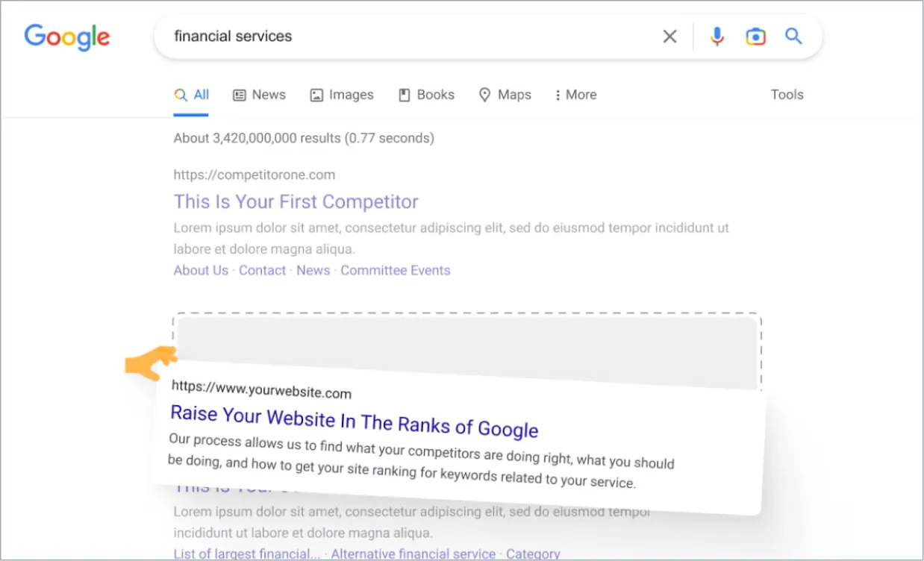Screen dimensions: 924x561
Task: Click the Google logo
Action: coord(67,36)
